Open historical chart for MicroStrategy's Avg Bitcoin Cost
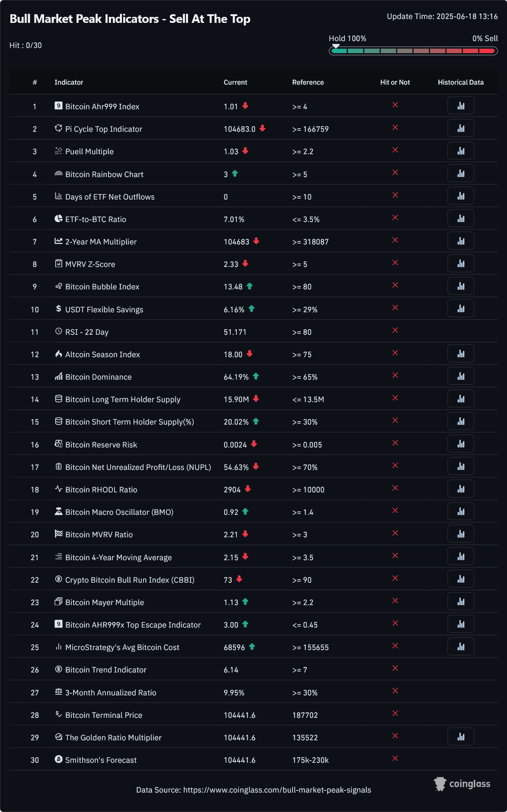Viewport: 507px width, 812px height. click(x=461, y=647)
